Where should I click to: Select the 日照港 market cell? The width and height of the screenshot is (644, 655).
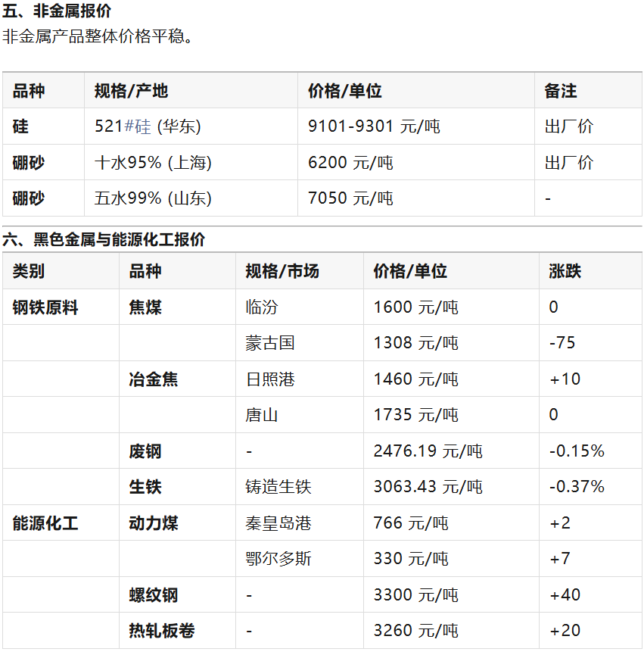tap(269, 379)
